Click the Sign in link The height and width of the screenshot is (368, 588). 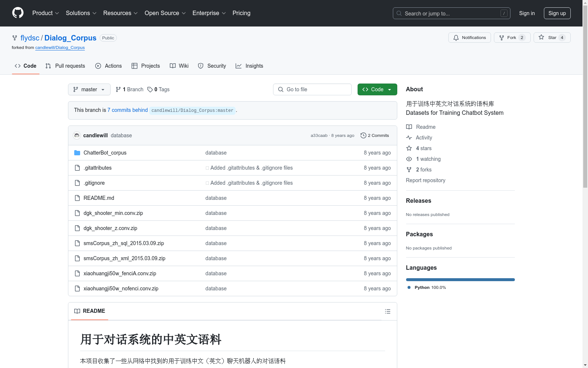point(527,13)
